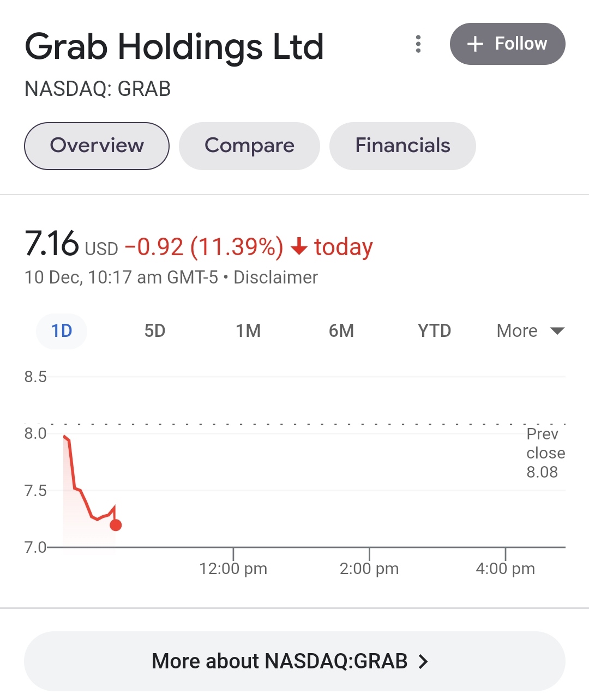Show the 6M chart range
589x700 pixels.
click(x=341, y=331)
